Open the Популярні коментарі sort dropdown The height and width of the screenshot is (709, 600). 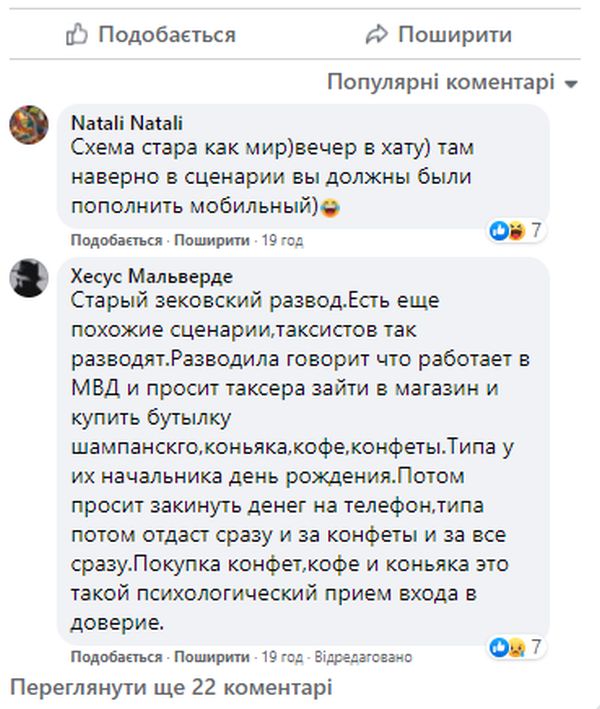pos(440,82)
